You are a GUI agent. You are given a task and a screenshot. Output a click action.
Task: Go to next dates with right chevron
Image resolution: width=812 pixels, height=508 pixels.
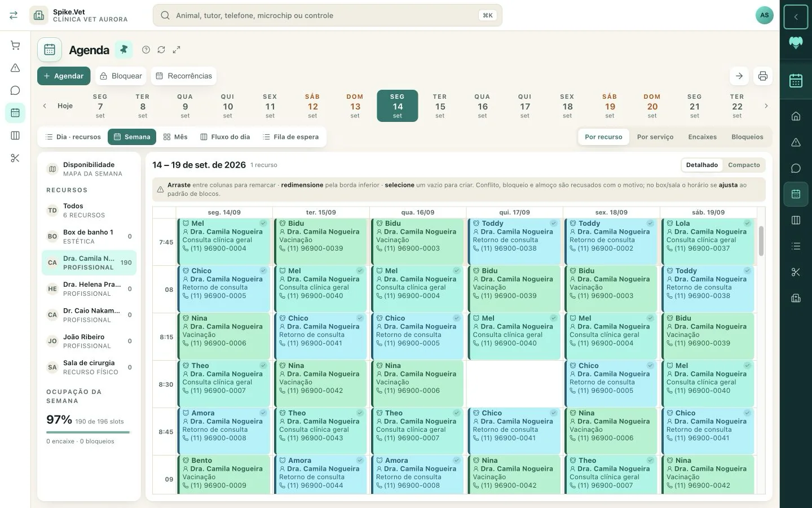click(x=766, y=106)
